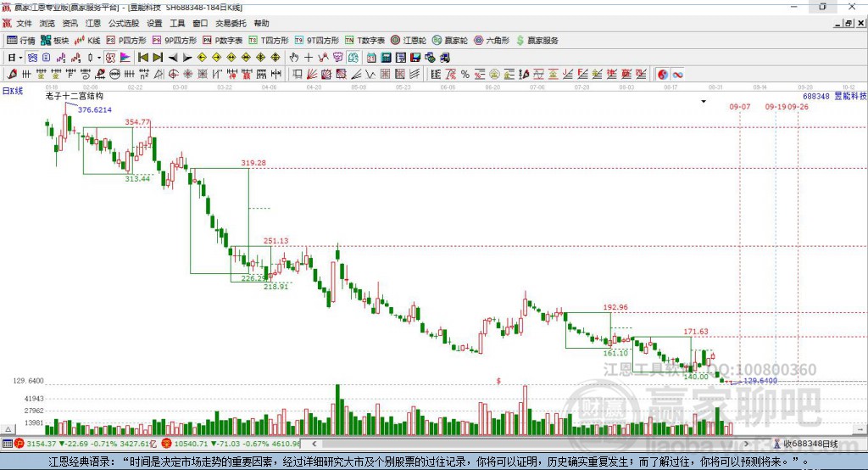Select the hand pan tool
This screenshot has height=470, width=868.
[x=294, y=58]
